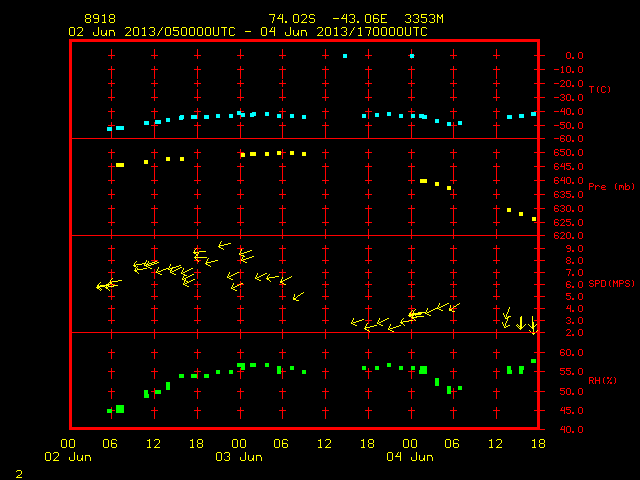
Task: Click the T(C) temperature axis label
Action: click(x=600, y=89)
